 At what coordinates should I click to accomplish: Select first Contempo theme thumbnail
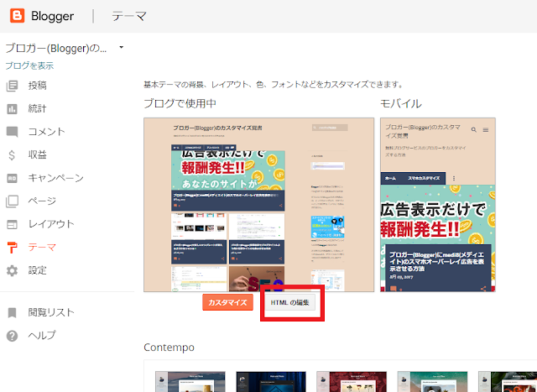190,381
